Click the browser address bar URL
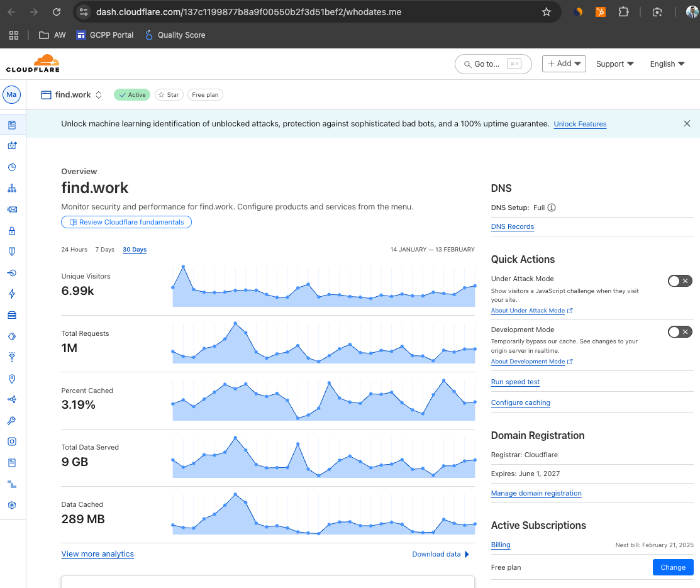The width and height of the screenshot is (700, 588). point(248,12)
